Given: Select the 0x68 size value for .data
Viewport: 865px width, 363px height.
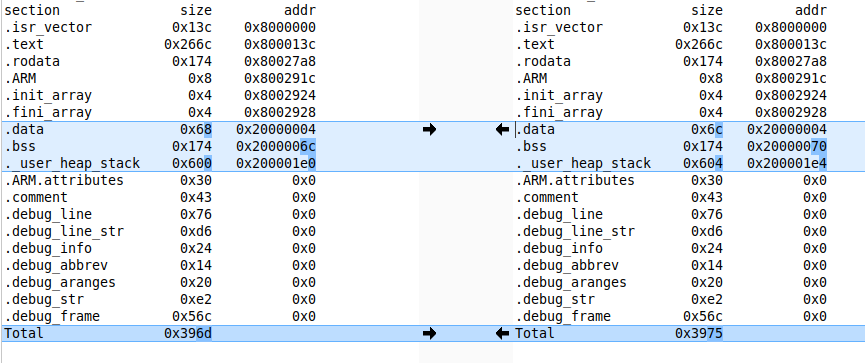Looking at the screenshot, I should click(196, 130).
